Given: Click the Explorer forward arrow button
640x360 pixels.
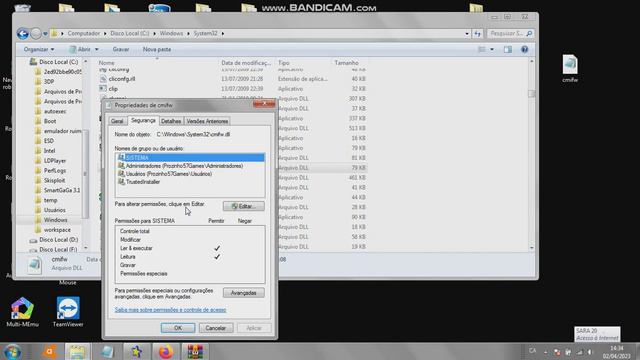Looking at the screenshot, I should click(x=36, y=33).
